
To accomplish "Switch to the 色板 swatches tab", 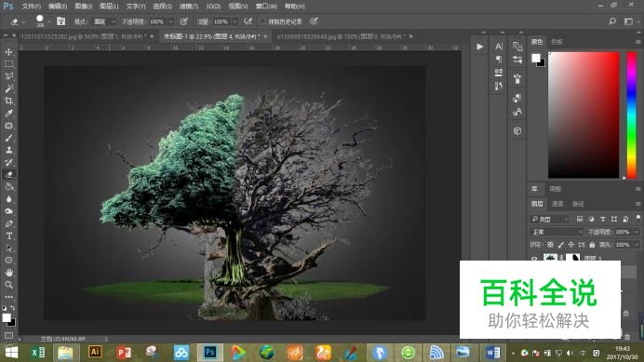I will (x=557, y=42).
